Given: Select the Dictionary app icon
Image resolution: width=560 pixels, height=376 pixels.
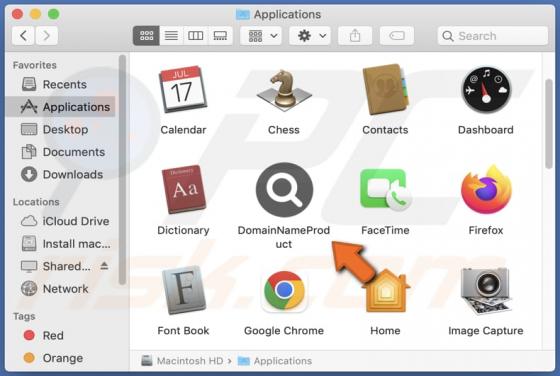Looking at the screenshot, I should click(184, 190).
